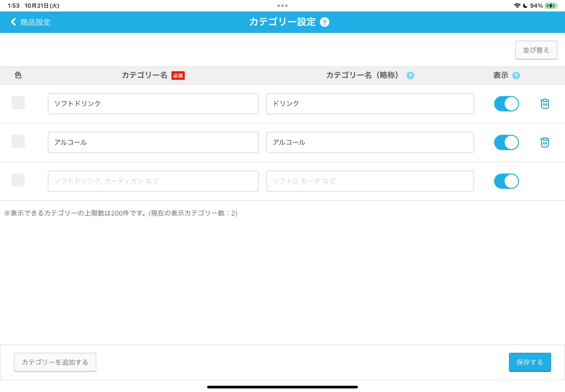
Task: Focus the empty category name placeholder field
Action: [x=153, y=181]
